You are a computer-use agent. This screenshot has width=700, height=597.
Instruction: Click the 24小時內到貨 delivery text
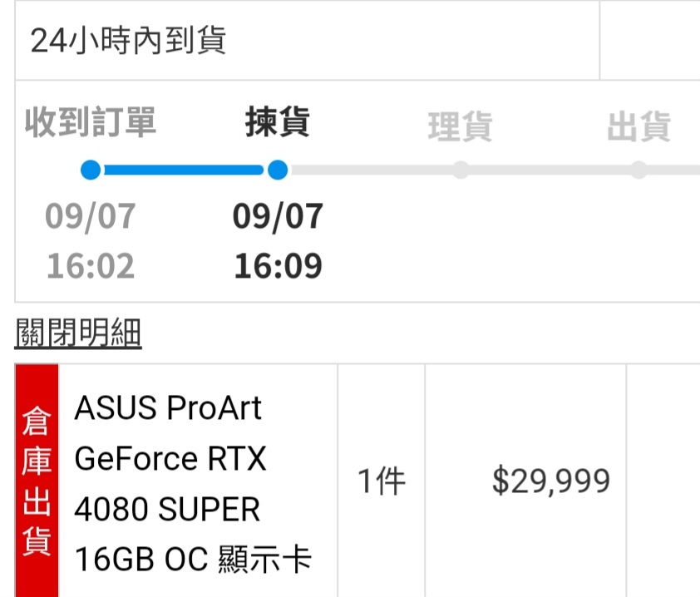coord(128,40)
